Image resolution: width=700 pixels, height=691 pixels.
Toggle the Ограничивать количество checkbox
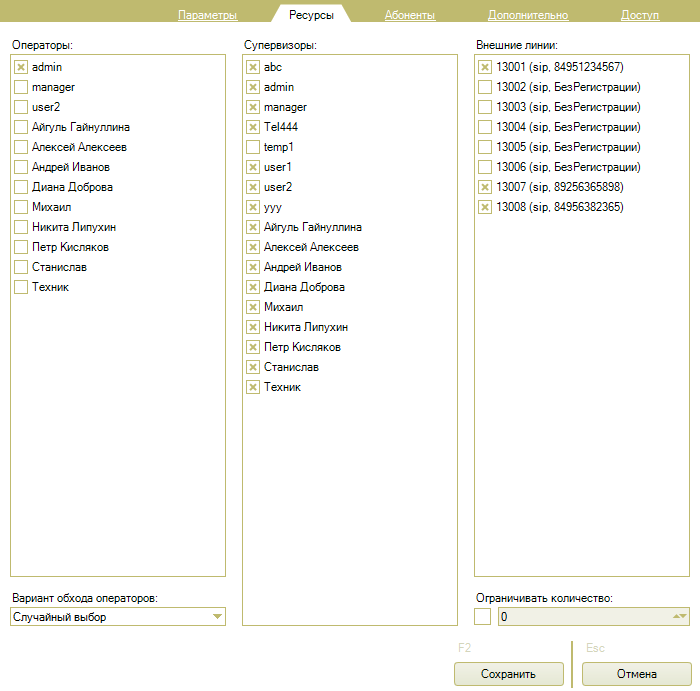[483, 617]
